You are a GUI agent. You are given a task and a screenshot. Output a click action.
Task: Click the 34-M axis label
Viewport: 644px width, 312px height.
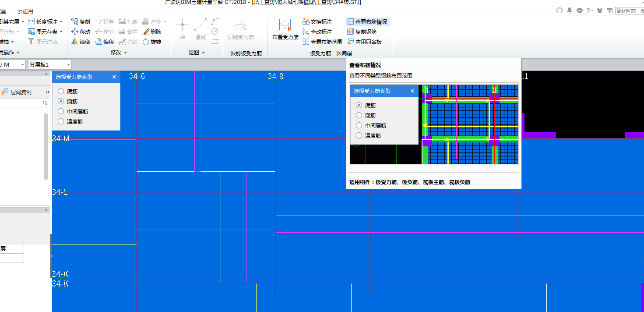60,138
